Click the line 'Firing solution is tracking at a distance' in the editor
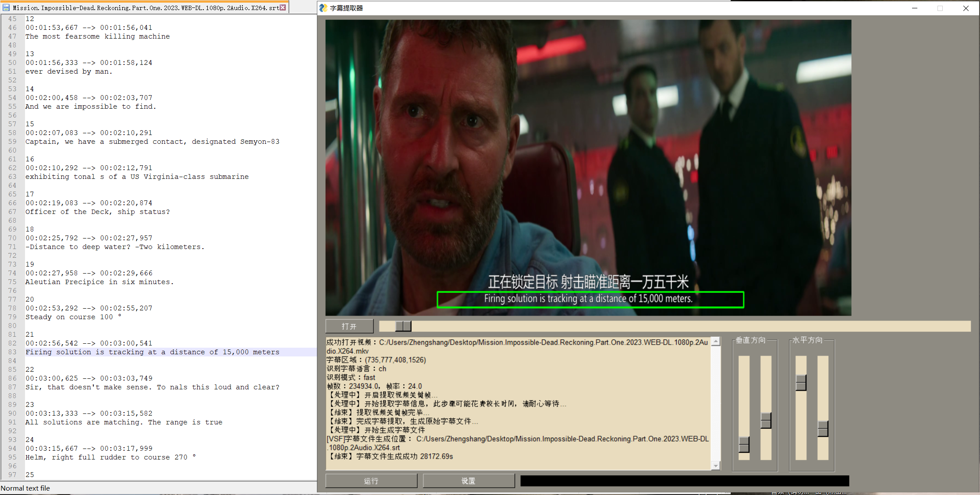This screenshot has width=980, height=495. click(152, 352)
